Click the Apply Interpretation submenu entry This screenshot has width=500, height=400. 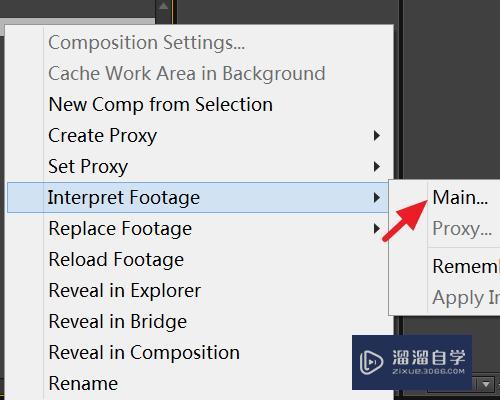click(x=466, y=298)
